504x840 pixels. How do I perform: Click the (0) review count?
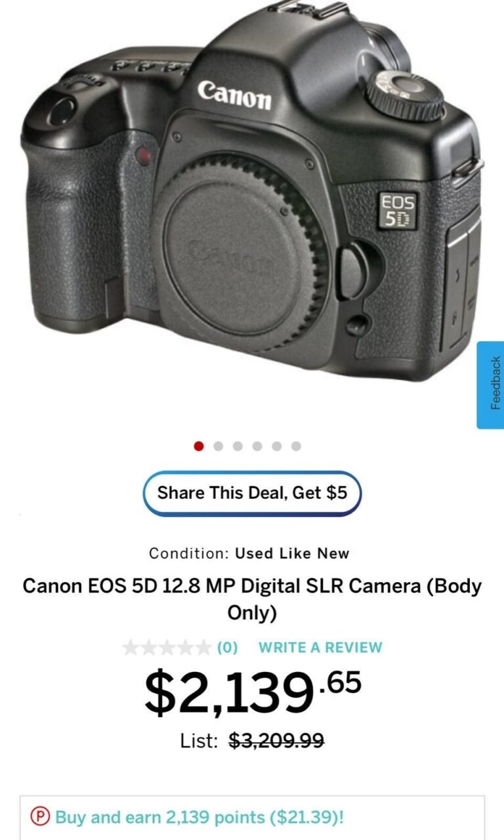point(227,647)
